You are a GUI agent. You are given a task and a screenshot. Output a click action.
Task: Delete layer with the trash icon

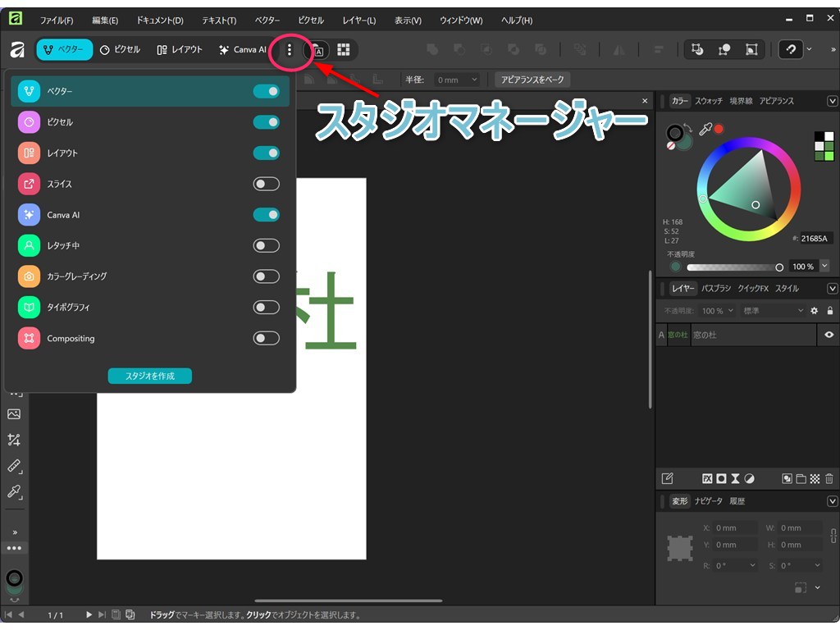829,478
